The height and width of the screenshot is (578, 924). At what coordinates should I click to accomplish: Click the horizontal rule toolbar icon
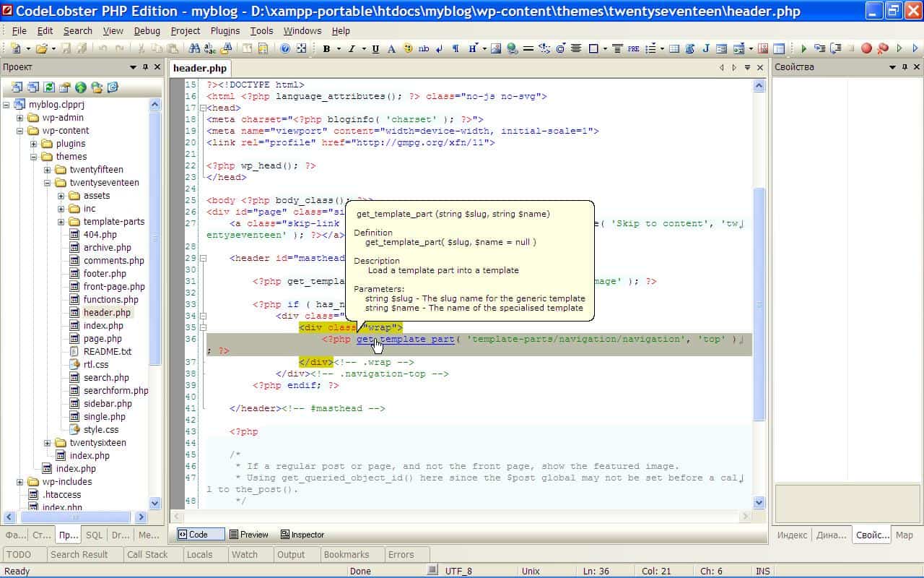528,48
